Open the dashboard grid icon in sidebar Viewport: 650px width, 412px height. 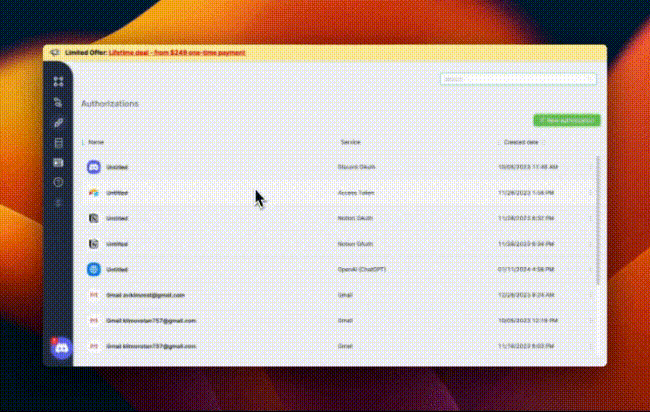coord(58,81)
